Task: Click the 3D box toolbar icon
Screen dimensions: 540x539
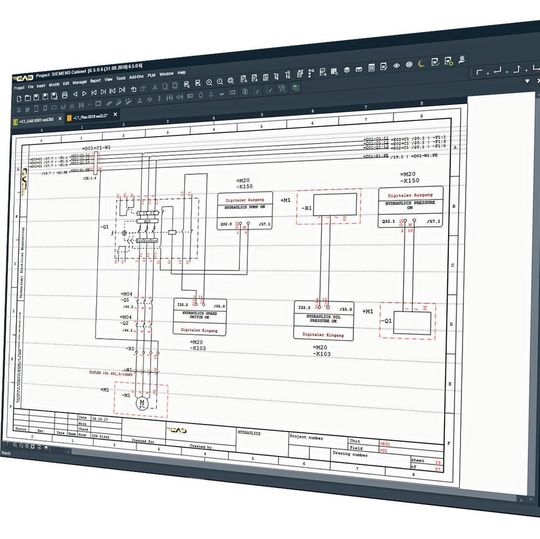Action: (x=347, y=70)
